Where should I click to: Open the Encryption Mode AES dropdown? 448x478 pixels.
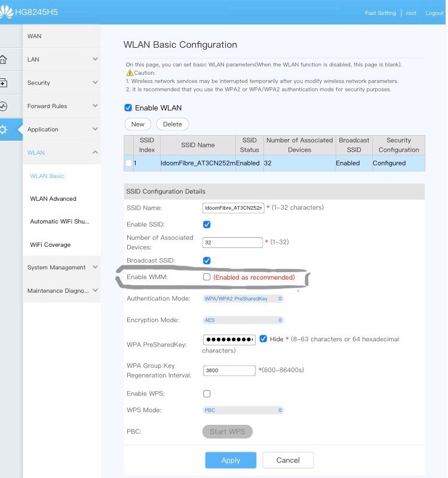tap(243, 320)
